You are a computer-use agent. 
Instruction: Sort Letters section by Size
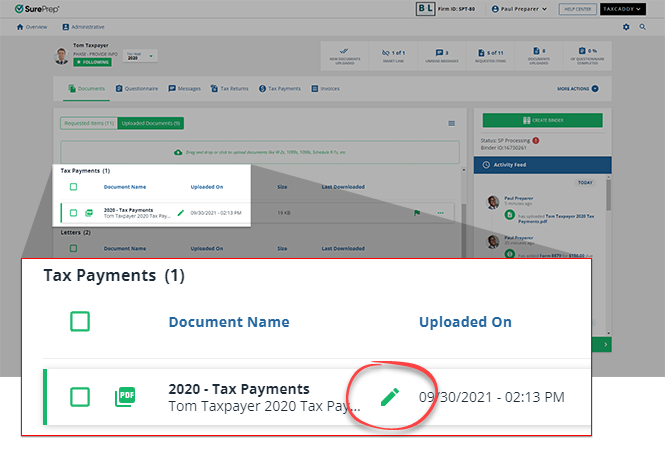282,249
